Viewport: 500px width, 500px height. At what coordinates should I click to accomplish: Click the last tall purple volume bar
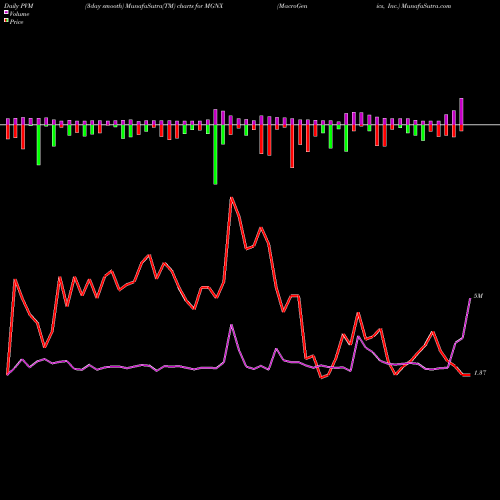pyautogui.click(x=461, y=111)
